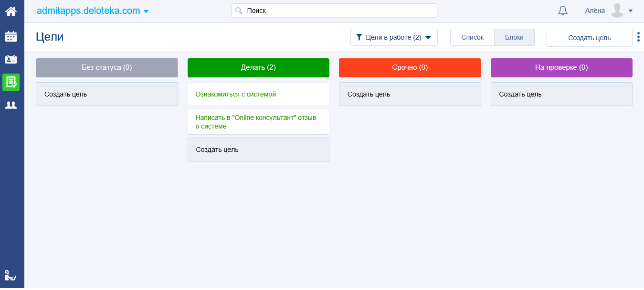
Task: Open the calendar icon in sidebar
Action: point(11,36)
